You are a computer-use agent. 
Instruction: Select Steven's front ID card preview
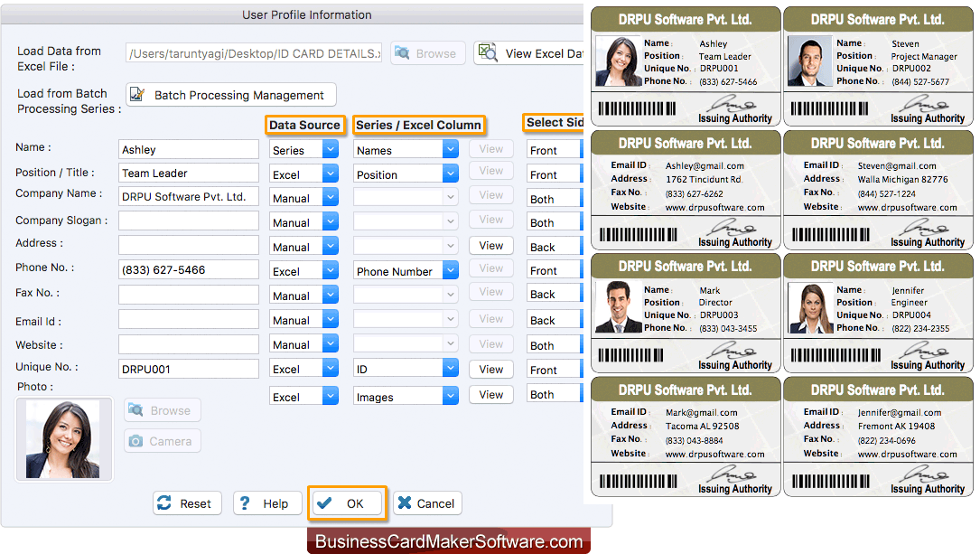(x=878, y=66)
